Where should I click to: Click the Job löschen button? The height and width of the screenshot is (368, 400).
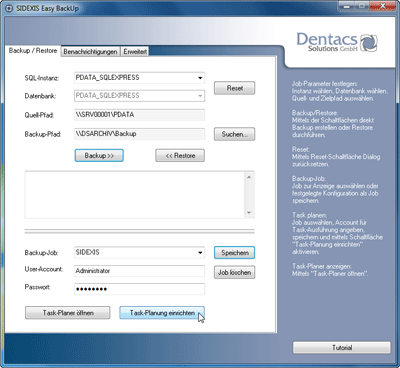point(234,272)
